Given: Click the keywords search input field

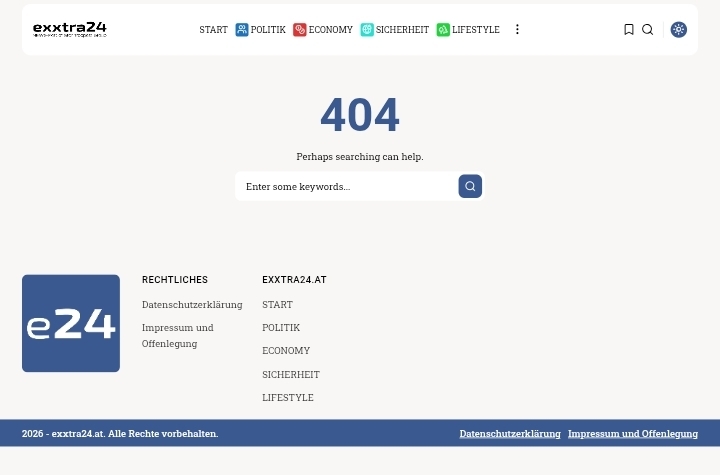Looking at the screenshot, I should click(345, 186).
